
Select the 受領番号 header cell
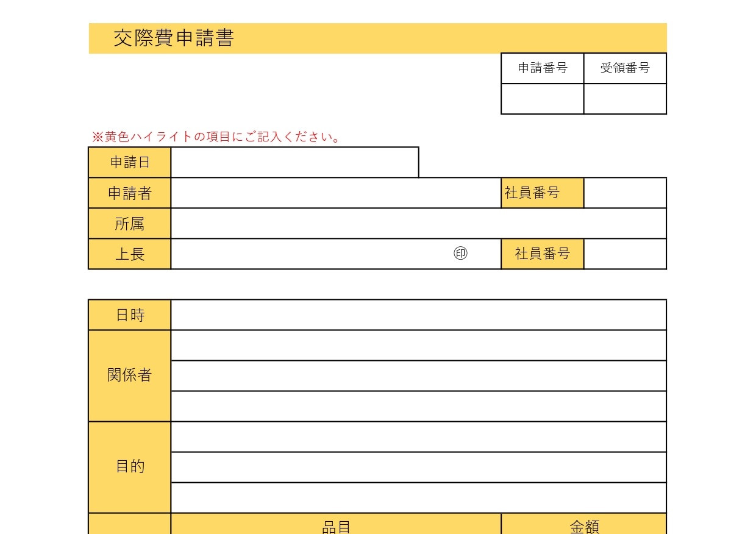pyautogui.click(x=625, y=68)
